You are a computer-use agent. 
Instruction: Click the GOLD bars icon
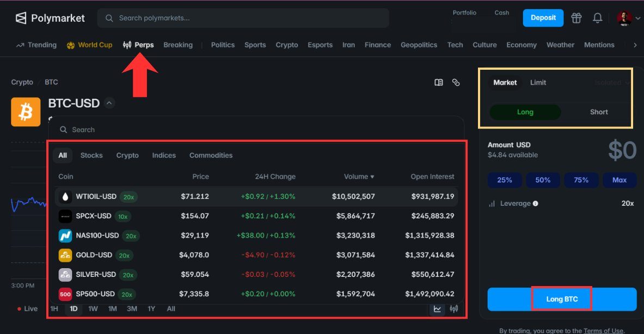coord(65,255)
